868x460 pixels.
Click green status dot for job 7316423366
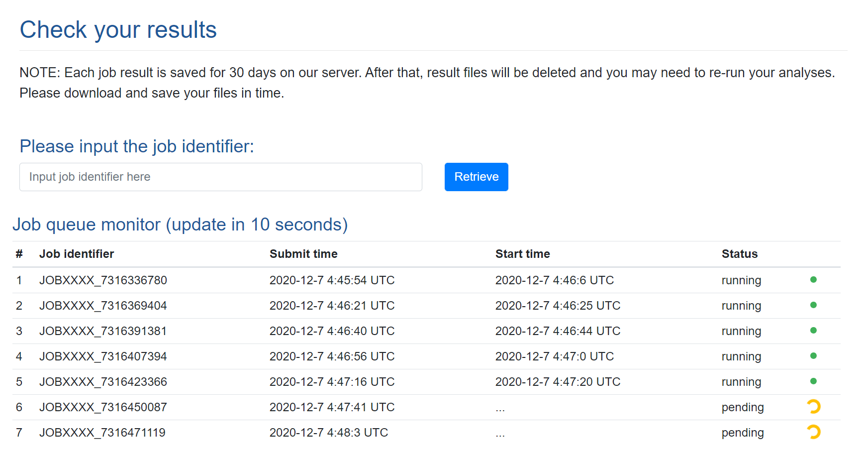coord(813,381)
